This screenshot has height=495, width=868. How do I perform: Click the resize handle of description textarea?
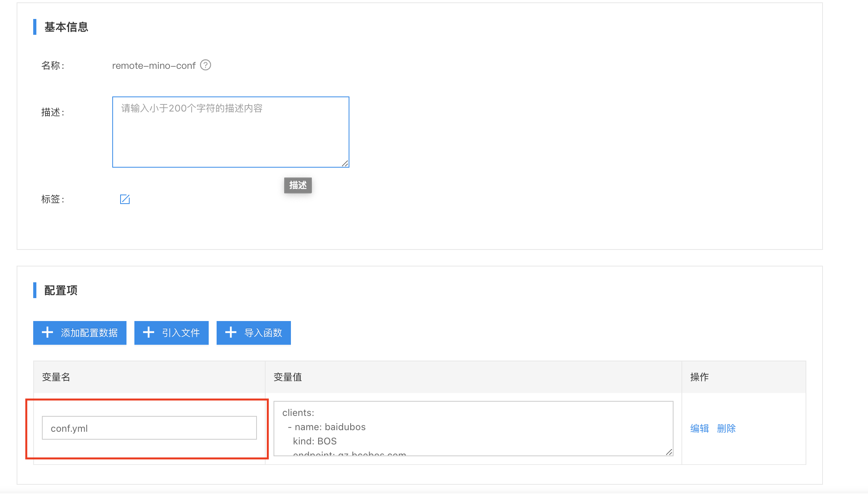coord(345,163)
